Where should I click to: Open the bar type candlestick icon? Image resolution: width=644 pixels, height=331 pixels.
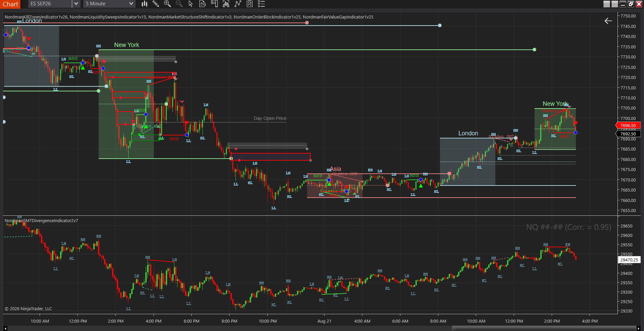[144, 4]
